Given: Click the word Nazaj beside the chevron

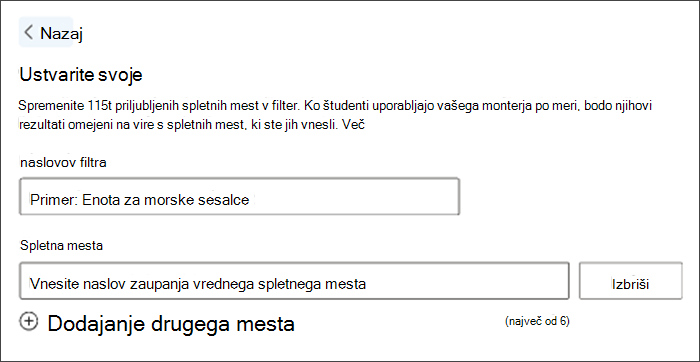Looking at the screenshot, I should pos(61,33).
